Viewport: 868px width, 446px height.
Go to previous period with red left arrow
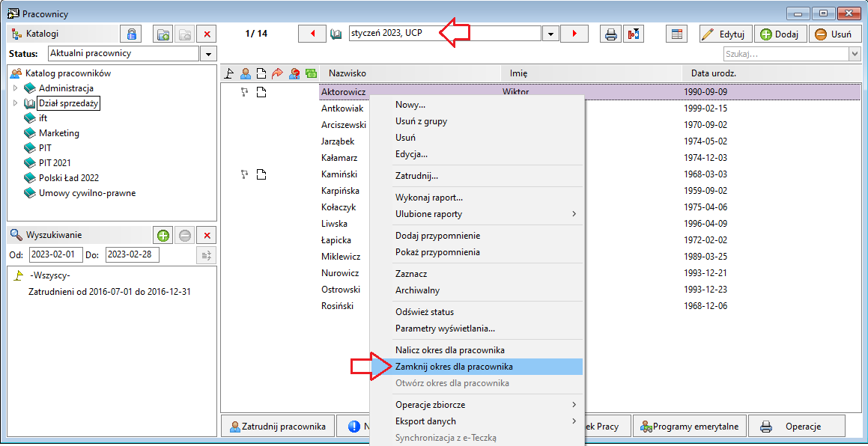click(x=312, y=34)
